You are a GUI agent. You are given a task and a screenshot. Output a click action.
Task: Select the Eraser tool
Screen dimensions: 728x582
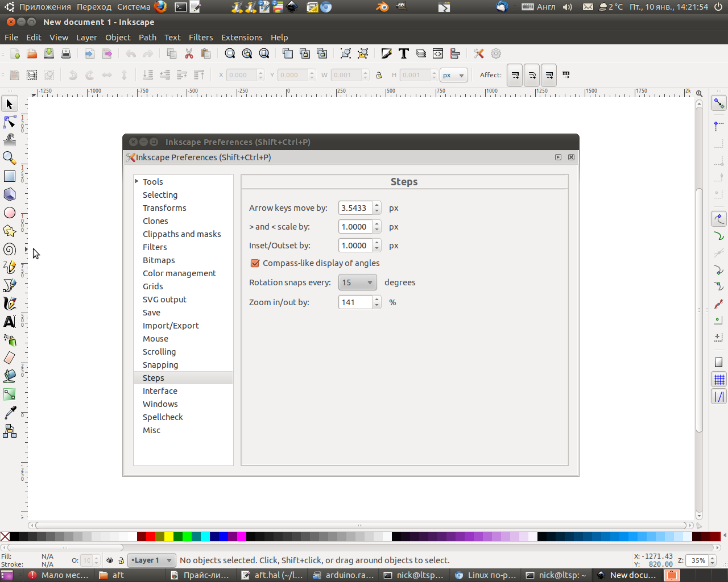10,358
